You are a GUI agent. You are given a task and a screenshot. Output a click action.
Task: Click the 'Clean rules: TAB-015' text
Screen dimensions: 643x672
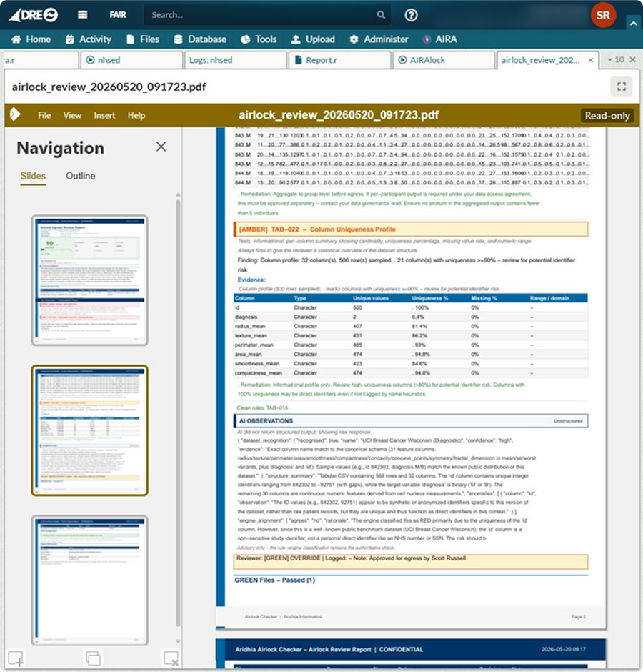point(262,407)
